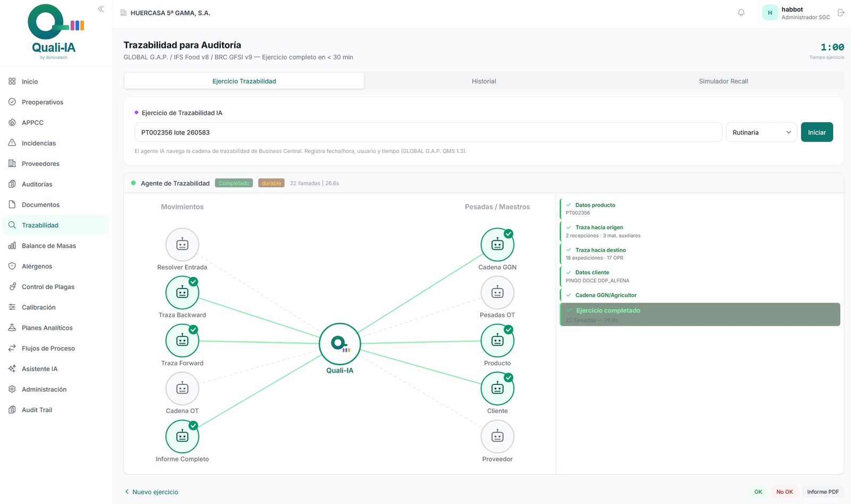The image size is (851, 504).
Task: Select the Datos cliente log step
Action: [x=700, y=276]
